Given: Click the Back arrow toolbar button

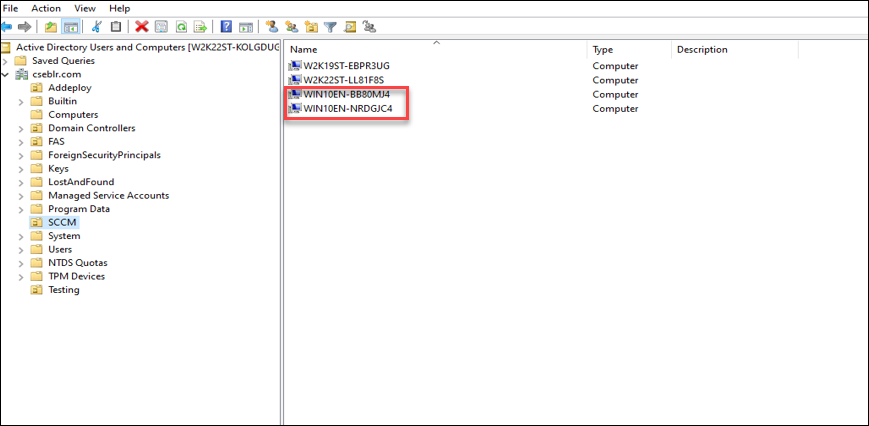Looking at the screenshot, I should [7, 27].
